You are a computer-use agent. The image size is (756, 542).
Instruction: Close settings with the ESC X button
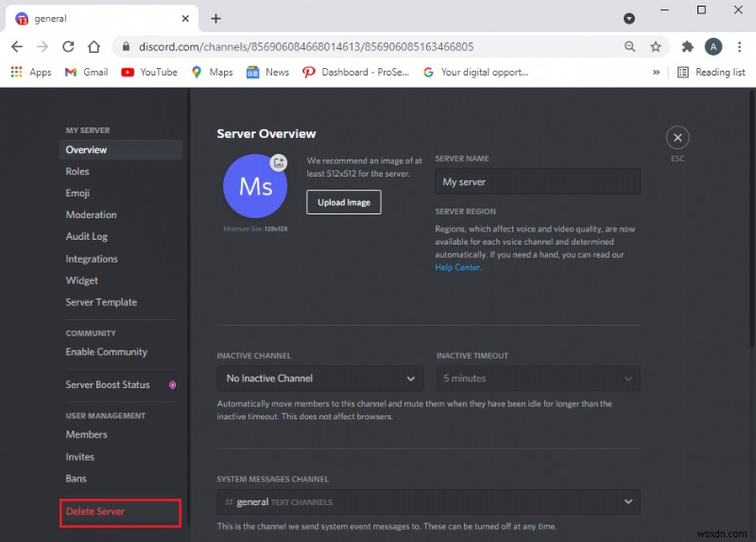[x=678, y=138]
